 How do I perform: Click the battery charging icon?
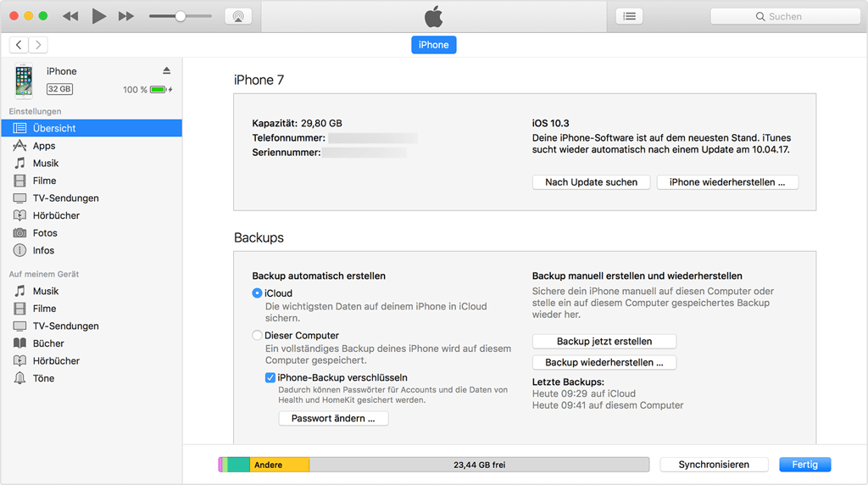click(x=161, y=90)
